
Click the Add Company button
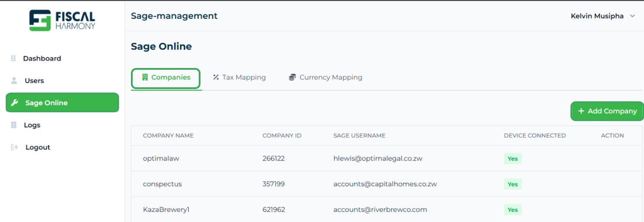pos(607,111)
